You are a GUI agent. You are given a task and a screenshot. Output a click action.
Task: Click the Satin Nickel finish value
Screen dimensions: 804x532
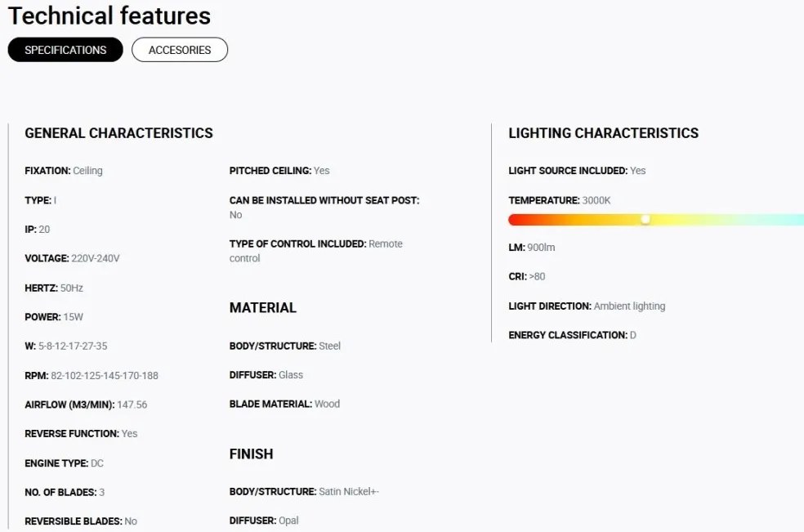coord(349,491)
